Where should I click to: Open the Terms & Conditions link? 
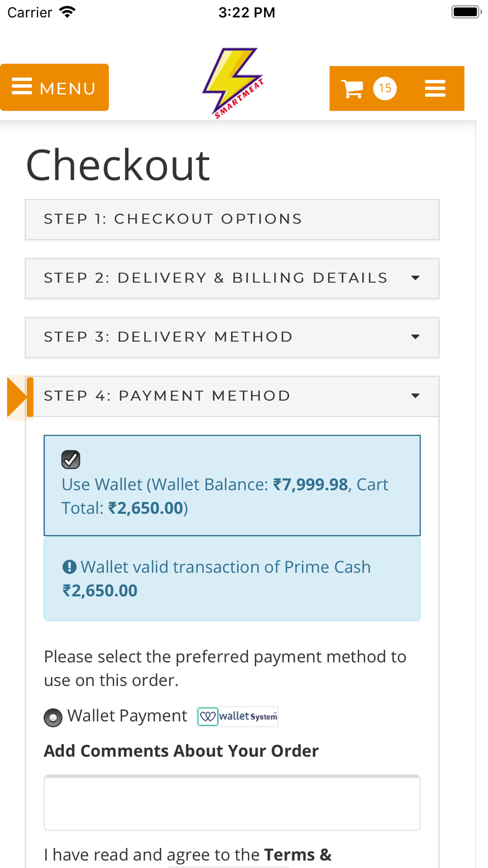click(x=298, y=855)
